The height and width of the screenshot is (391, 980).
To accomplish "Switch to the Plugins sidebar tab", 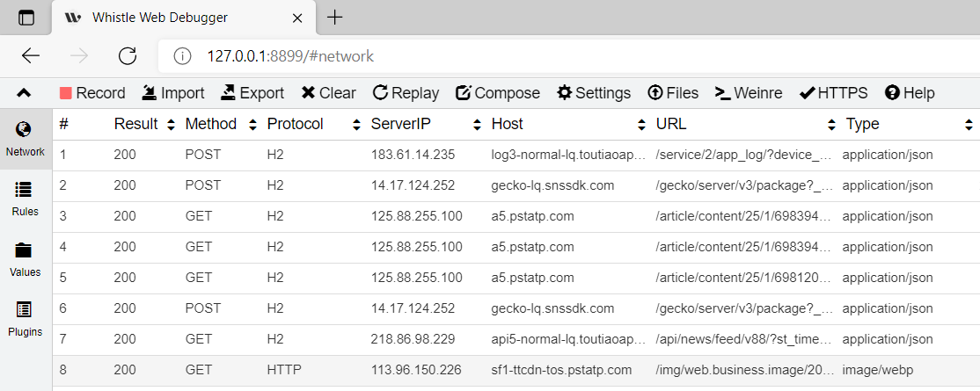I will click(x=26, y=320).
